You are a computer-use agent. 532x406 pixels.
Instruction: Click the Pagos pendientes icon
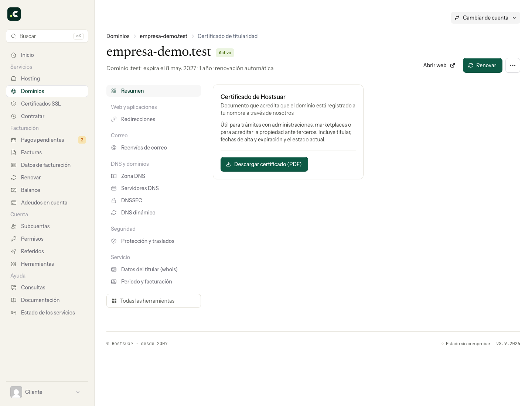14,140
